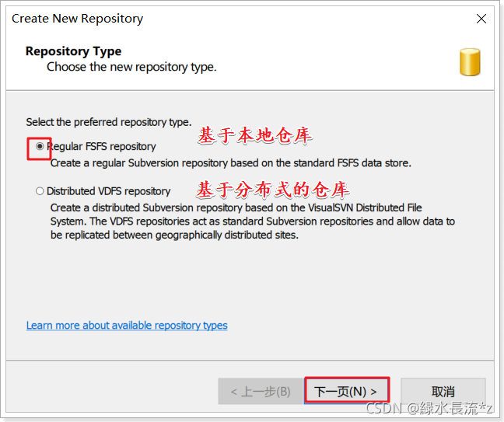This screenshot has width=504, height=422.
Task: Click the 'Repository Type' heading
Action: [74, 51]
